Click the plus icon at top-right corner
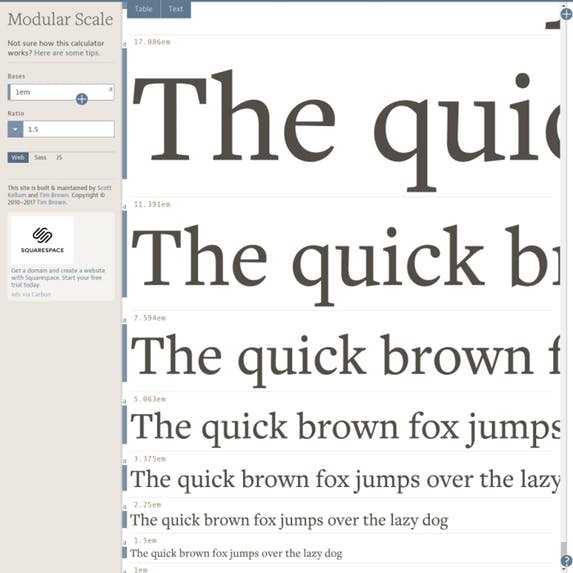 [x=566, y=14]
